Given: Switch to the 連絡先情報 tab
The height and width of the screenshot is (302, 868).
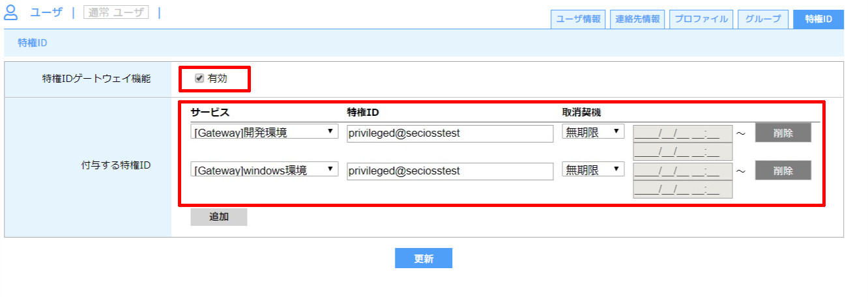Looking at the screenshot, I should (637, 19).
